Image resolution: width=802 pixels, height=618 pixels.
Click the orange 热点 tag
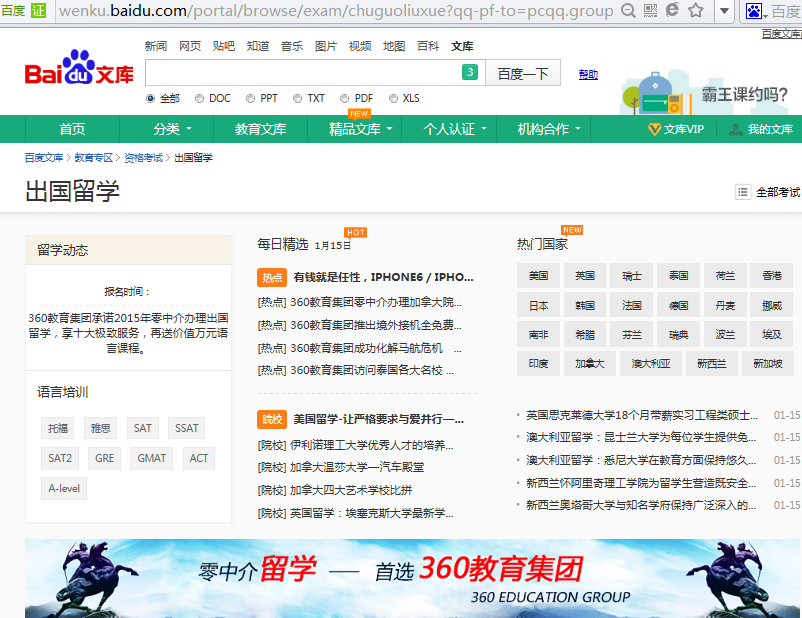(x=272, y=277)
